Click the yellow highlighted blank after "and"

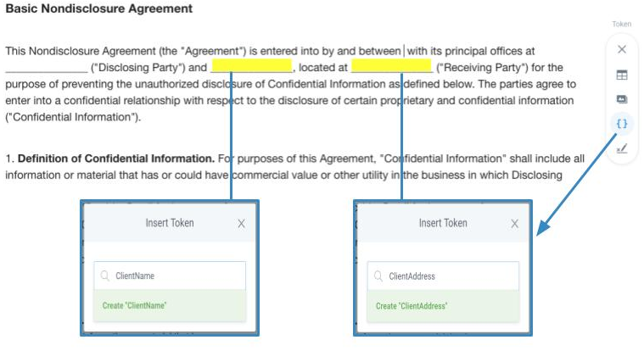[x=251, y=65]
